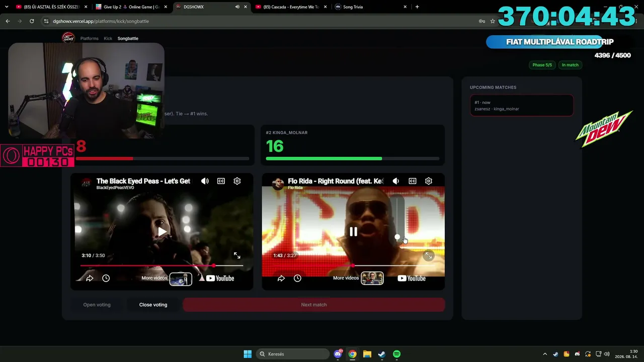This screenshot has width=644, height=362.
Task: Switch to Cascada - Everytime We Touch tab
Action: (x=292, y=7)
